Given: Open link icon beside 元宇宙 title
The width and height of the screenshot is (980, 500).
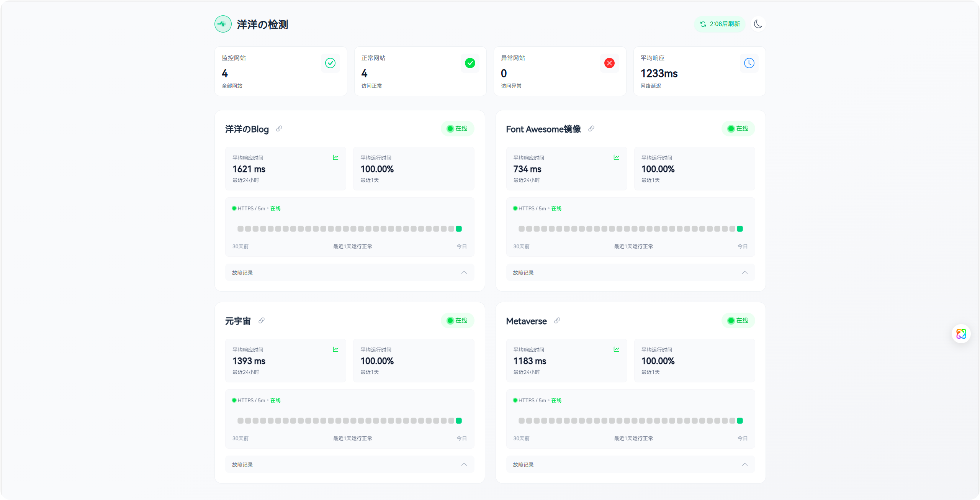Looking at the screenshot, I should [x=262, y=321].
